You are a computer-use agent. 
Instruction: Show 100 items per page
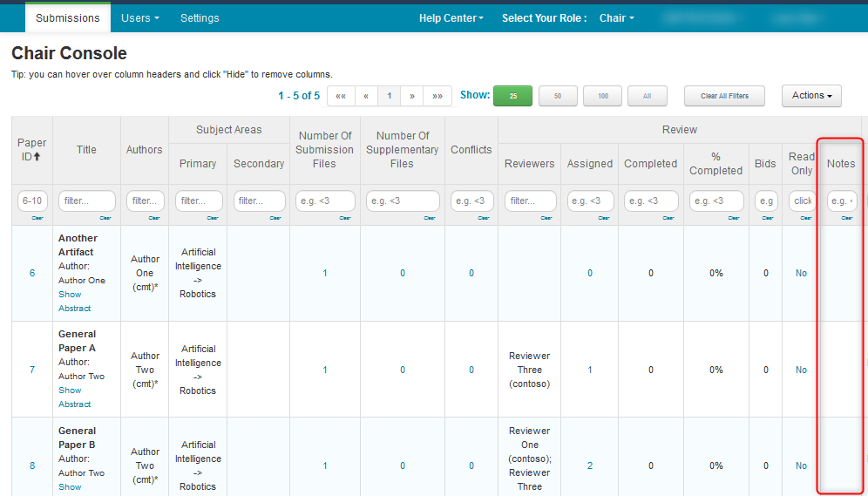(x=602, y=96)
